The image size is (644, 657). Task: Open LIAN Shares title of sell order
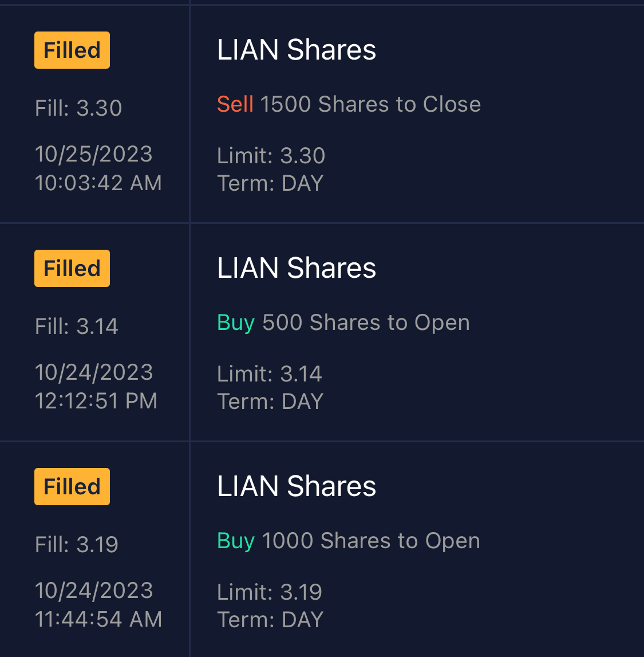tap(297, 50)
